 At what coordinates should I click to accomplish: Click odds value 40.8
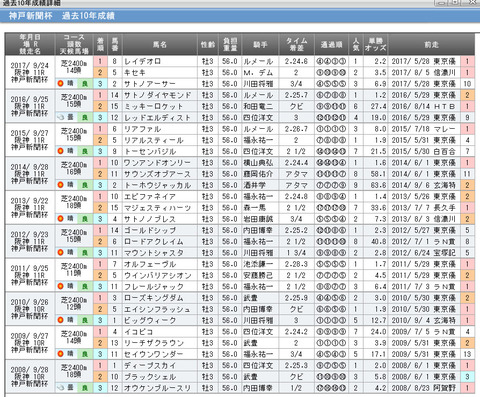coord(379,242)
